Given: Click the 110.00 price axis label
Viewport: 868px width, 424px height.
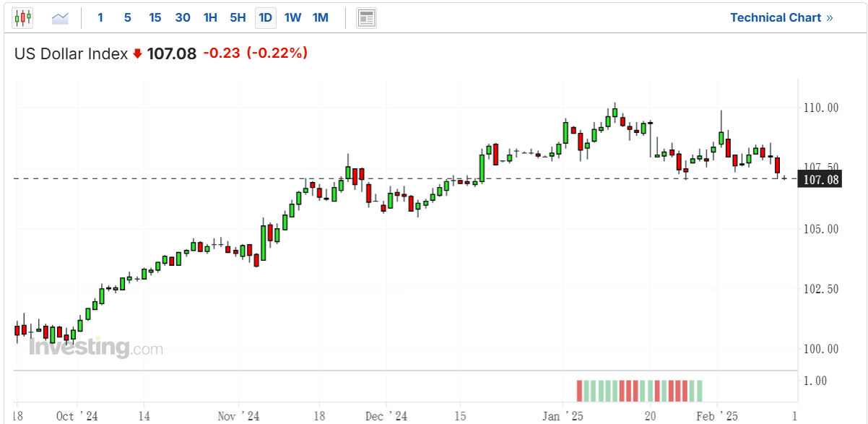Looking at the screenshot, I should (821, 108).
